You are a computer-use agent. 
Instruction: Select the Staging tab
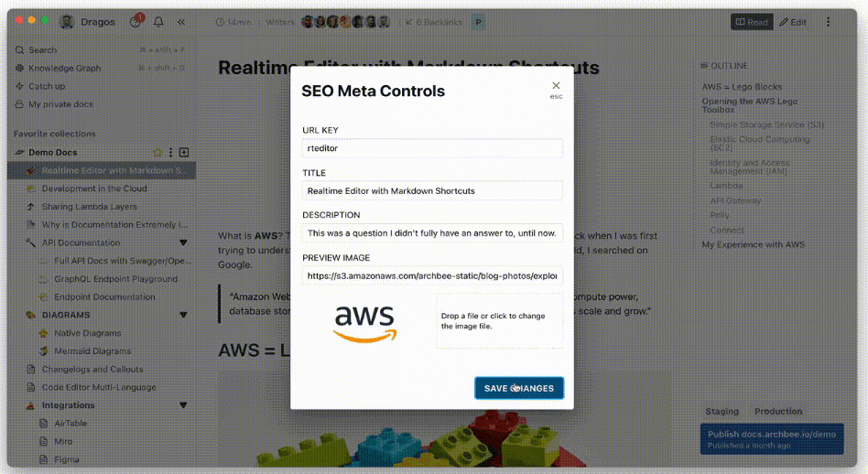click(x=722, y=412)
